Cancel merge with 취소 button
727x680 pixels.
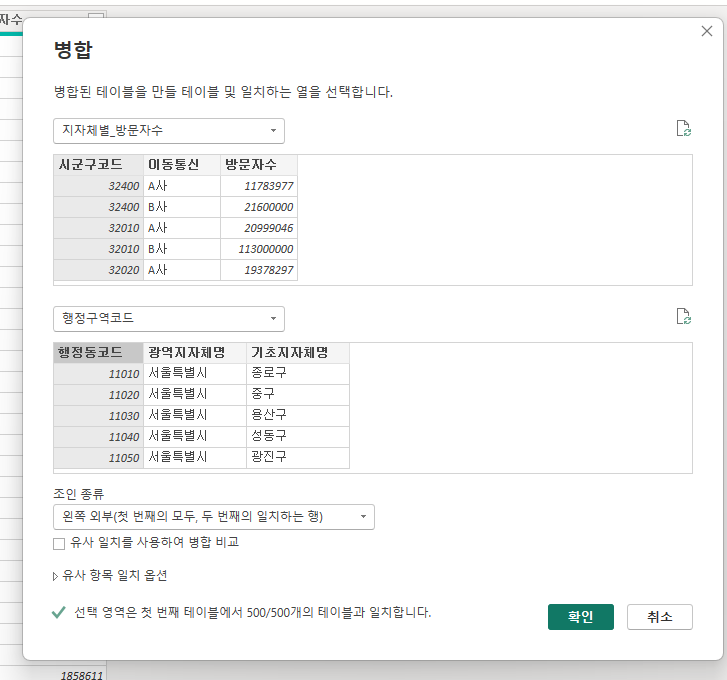pos(659,616)
